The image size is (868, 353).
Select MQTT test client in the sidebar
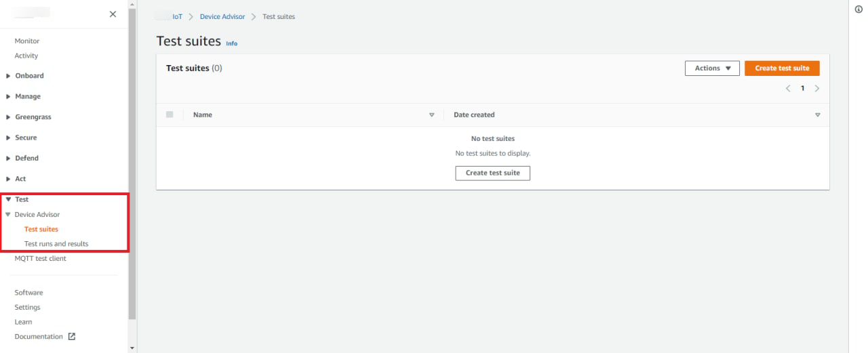[x=41, y=259]
